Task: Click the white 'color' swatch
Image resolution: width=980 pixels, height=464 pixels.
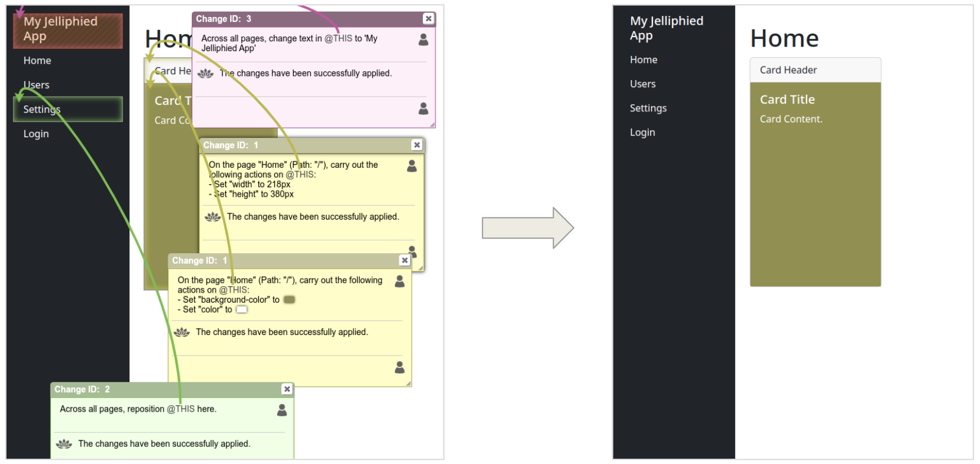Action: pos(242,310)
